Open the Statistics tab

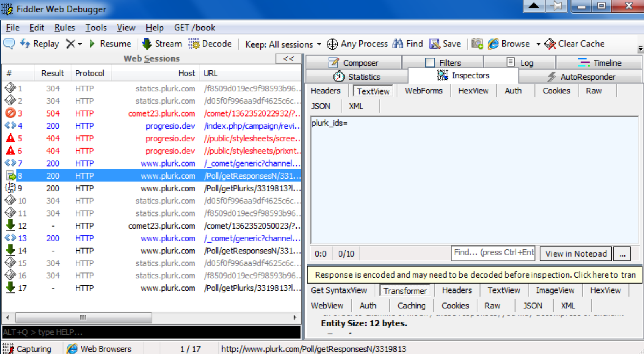tap(357, 77)
